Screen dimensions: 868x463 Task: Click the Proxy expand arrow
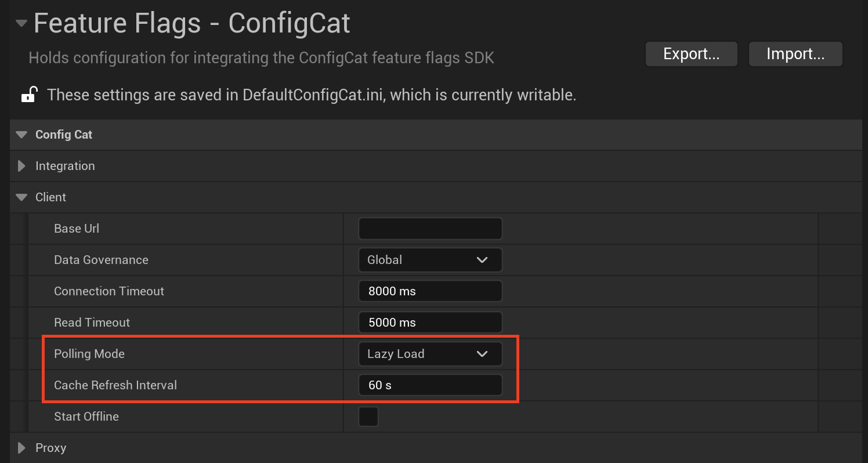21,447
